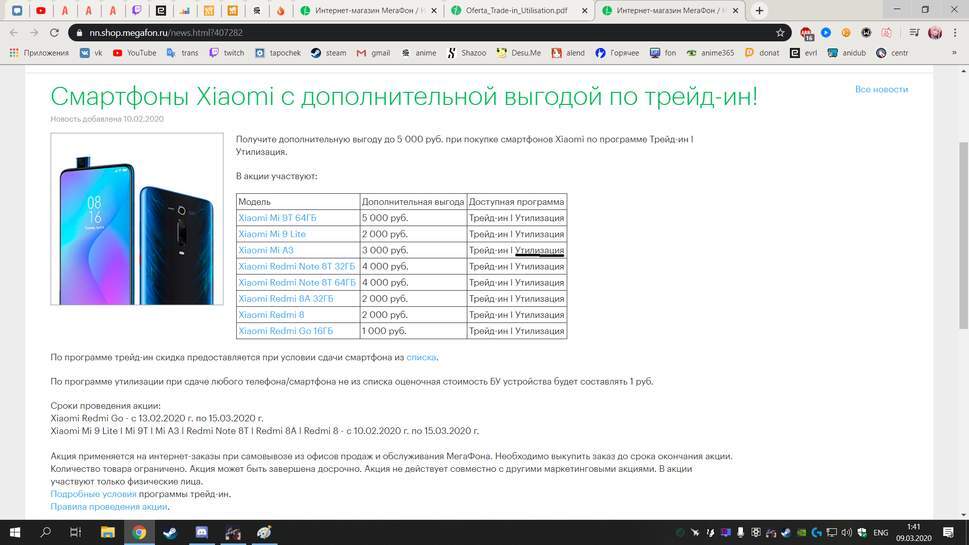
Task: Open the Xiaomi Redmi 8A 32ГБ link
Action: pyautogui.click(x=286, y=298)
